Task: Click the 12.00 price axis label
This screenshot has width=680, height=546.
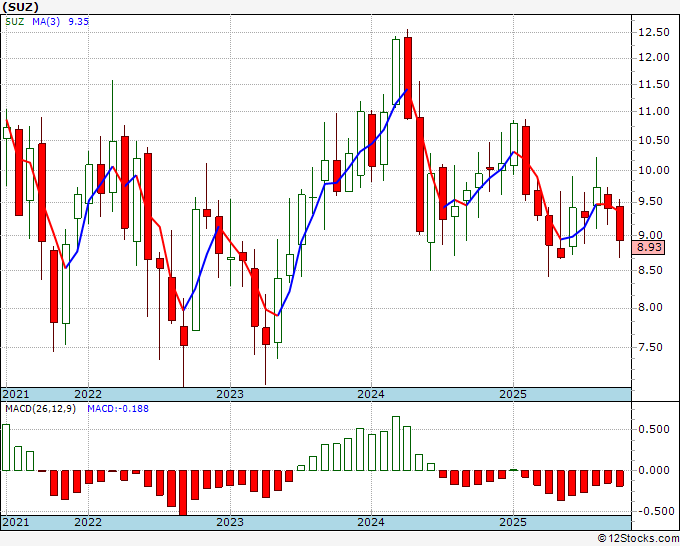Action: [x=654, y=57]
